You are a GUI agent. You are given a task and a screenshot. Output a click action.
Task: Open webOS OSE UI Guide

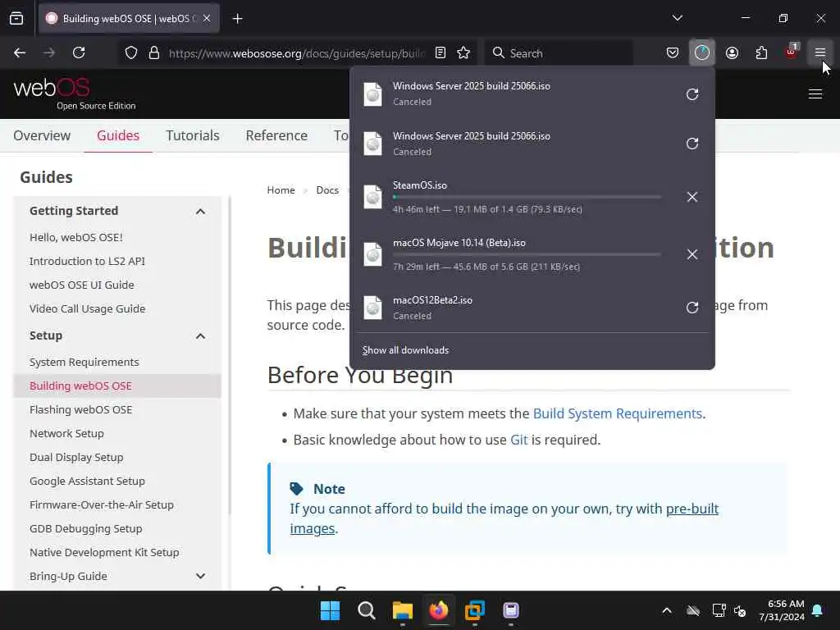[x=81, y=285]
